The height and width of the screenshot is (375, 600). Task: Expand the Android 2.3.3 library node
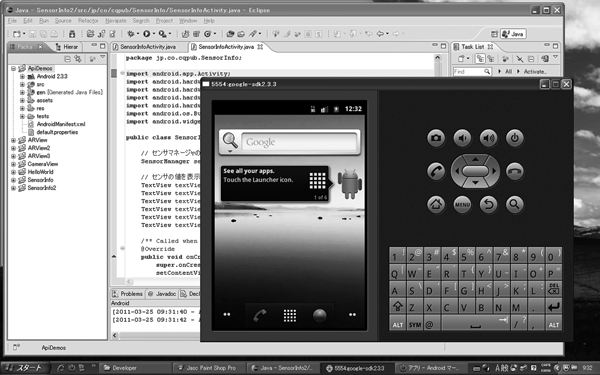23,77
